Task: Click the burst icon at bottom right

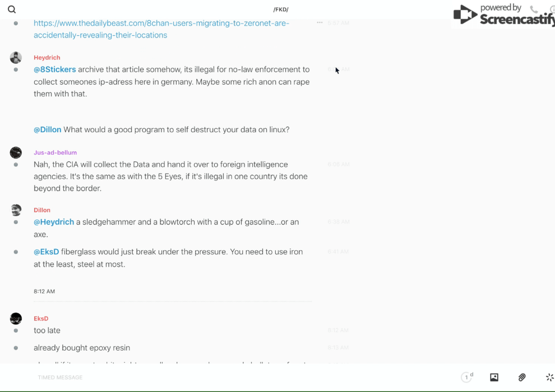Action: coord(549,377)
